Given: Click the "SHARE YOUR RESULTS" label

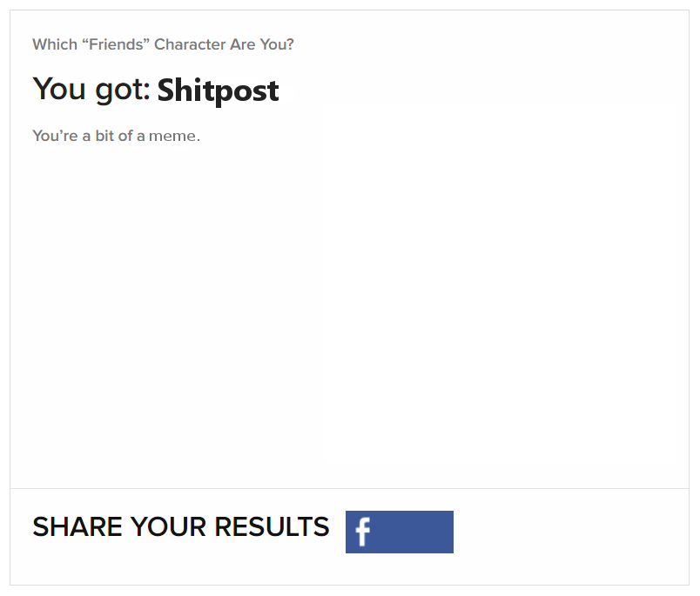Looking at the screenshot, I should coord(181,527).
